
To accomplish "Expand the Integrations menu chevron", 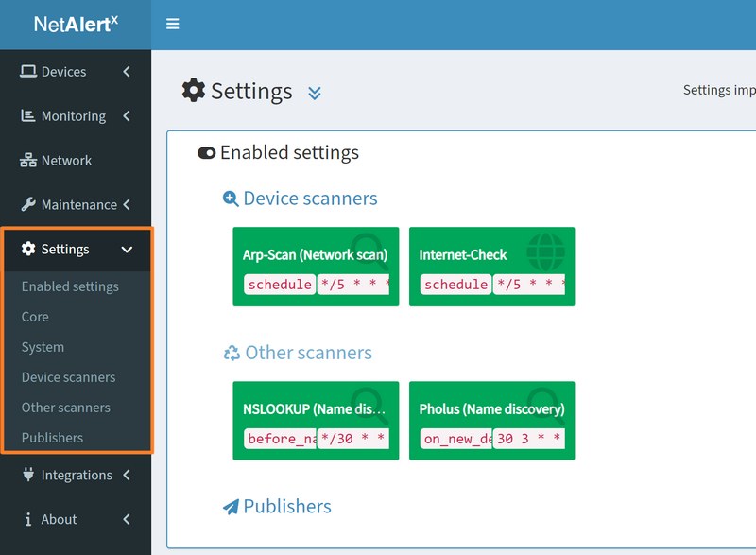I will [x=127, y=475].
